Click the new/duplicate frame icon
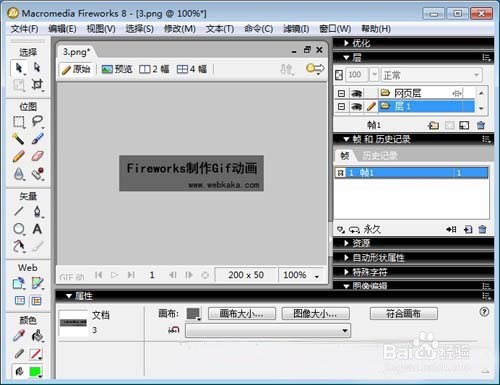500x385 pixels. click(x=468, y=229)
